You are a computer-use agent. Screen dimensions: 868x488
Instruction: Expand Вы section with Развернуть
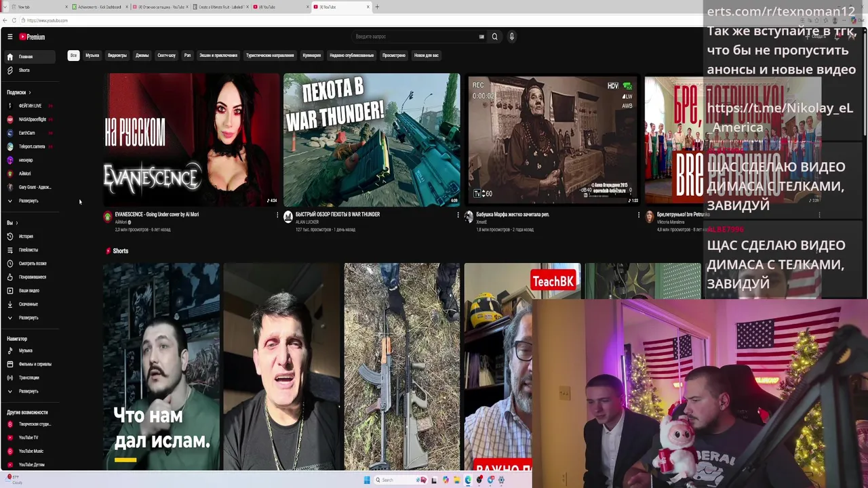click(29, 318)
